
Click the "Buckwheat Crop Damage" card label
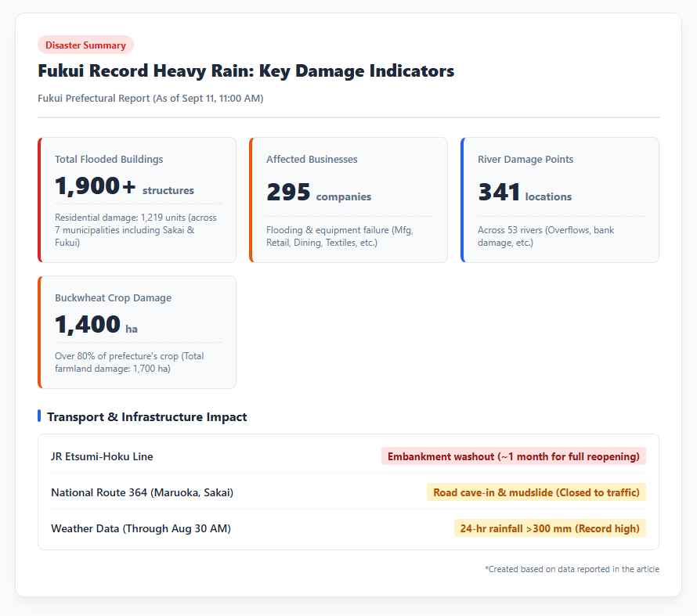pyautogui.click(x=113, y=298)
